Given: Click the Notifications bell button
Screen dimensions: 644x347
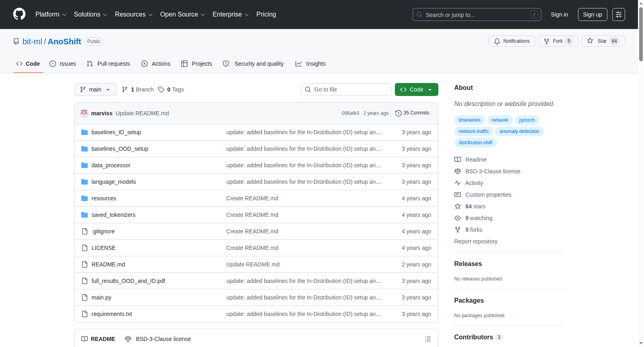Looking at the screenshot, I should pos(512,41).
